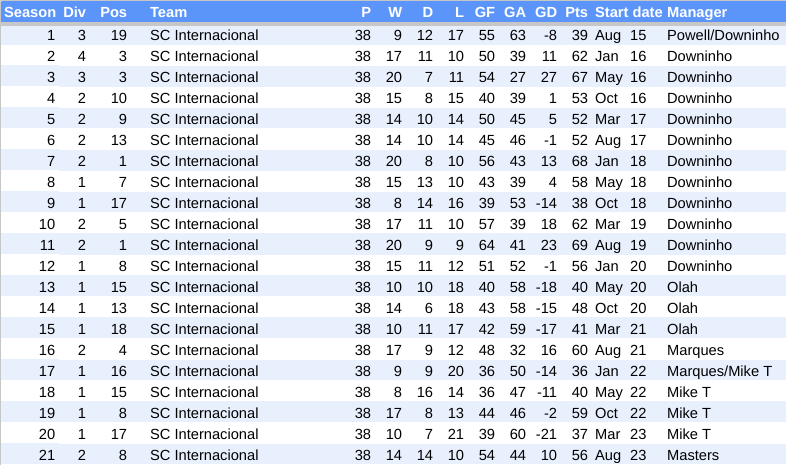Click the Season column header
The width and height of the screenshot is (786, 465).
[x=30, y=12]
